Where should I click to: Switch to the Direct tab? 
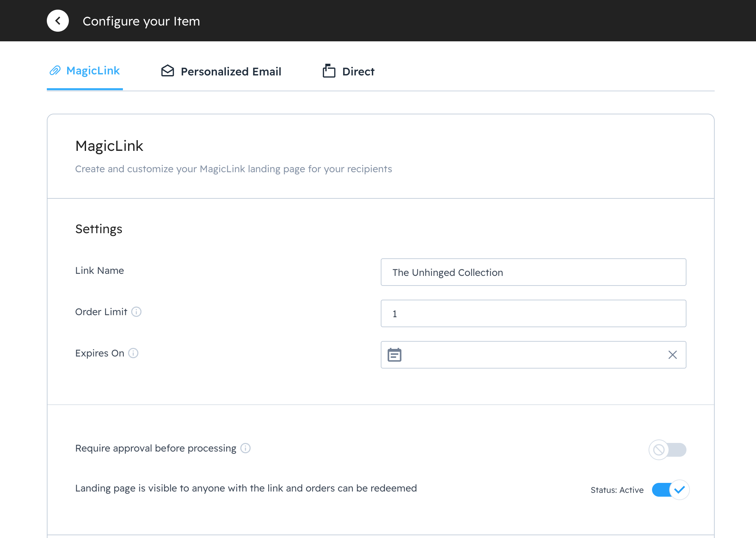358,72
